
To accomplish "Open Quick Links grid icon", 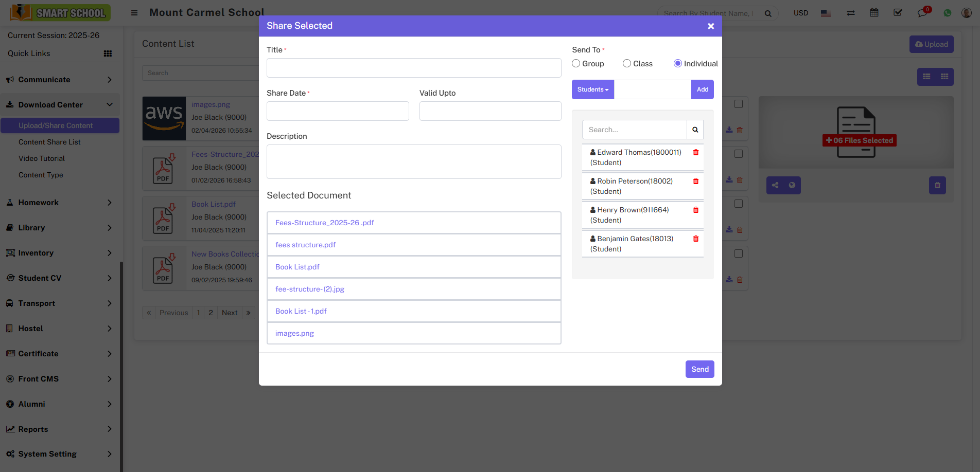I will (108, 53).
